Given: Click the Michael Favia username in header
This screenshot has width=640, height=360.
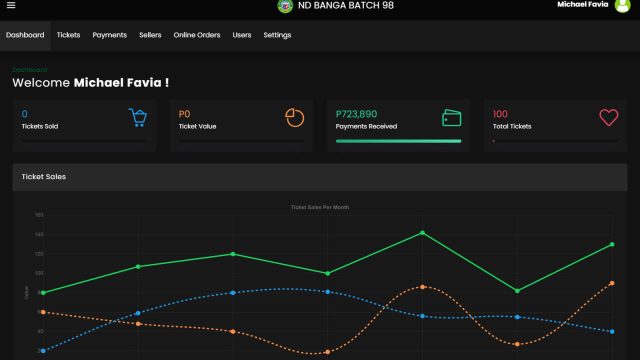Looking at the screenshot, I should tap(582, 4).
